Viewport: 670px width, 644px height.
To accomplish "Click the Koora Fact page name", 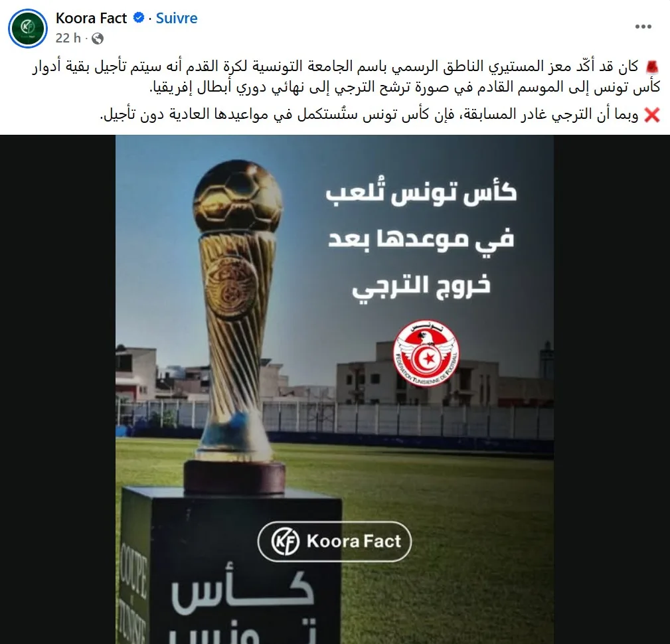I will (91, 18).
